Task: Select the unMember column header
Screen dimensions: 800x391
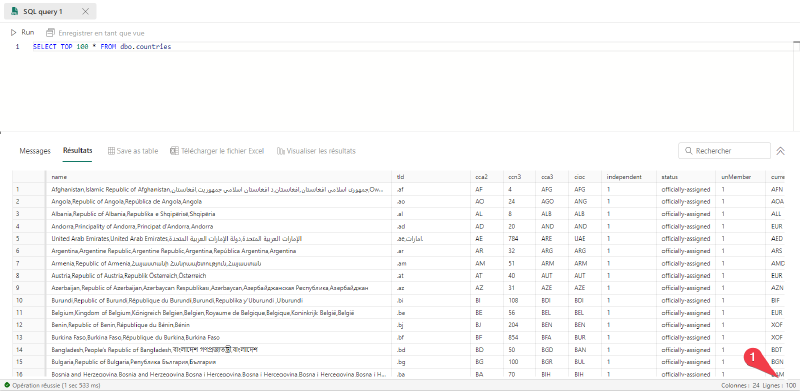Action: coord(740,177)
